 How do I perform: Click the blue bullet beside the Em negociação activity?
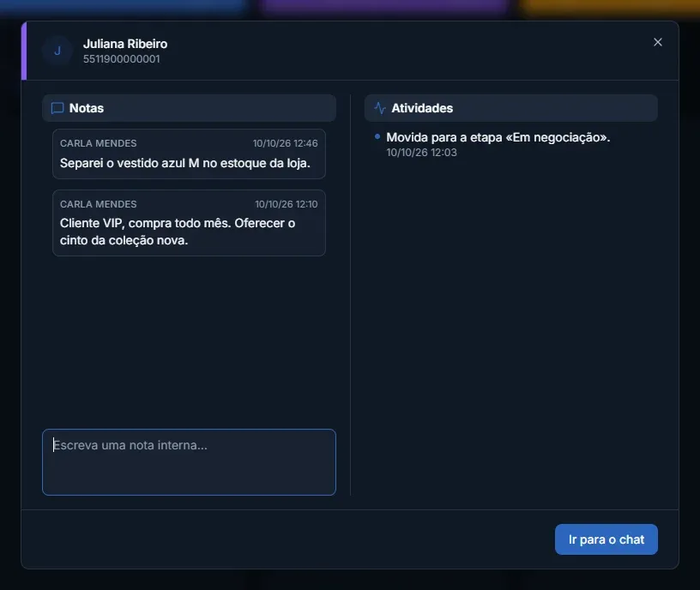(377, 136)
